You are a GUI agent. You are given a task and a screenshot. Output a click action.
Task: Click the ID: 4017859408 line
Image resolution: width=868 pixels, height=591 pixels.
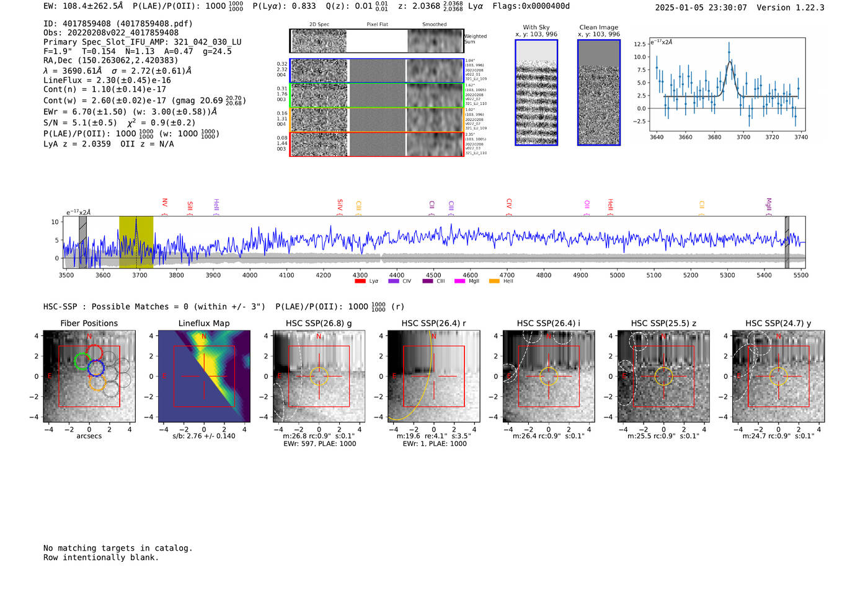click(x=118, y=24)
